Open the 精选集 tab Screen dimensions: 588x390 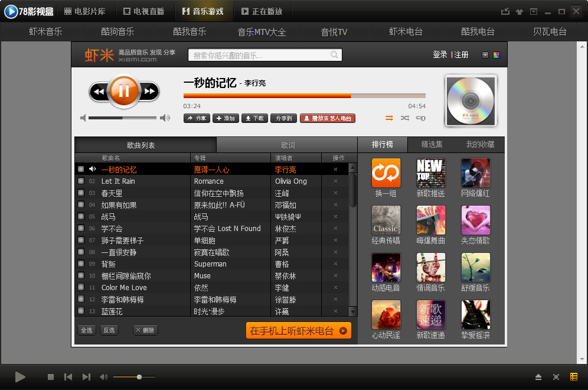pyautogui.click(x=432, y=144)
